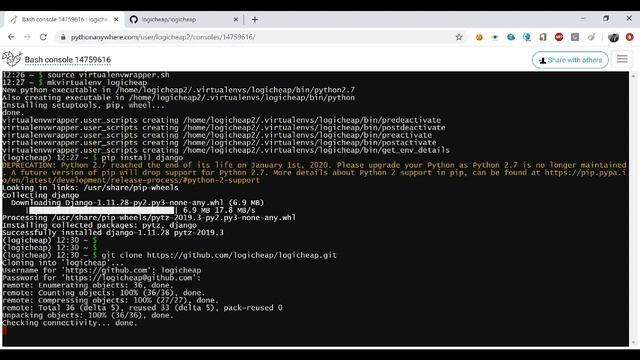Click "Username for 'https://github.com': logicheap" line

click(102, 270)
